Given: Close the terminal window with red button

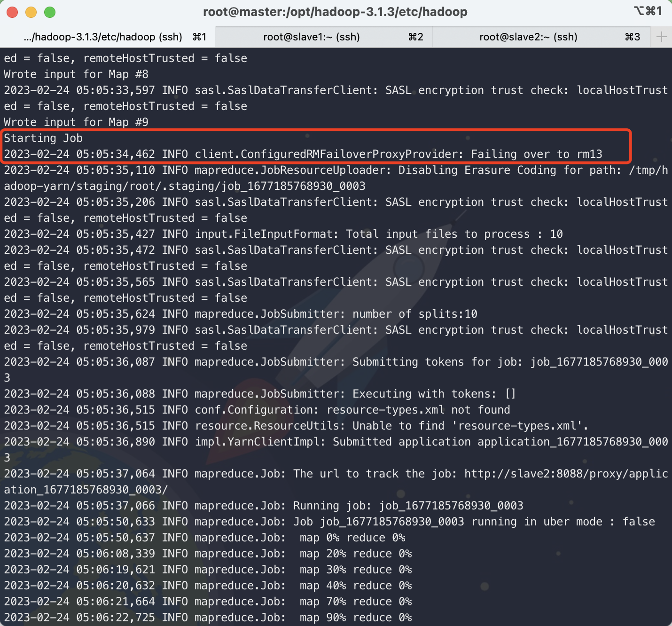Looking at the screenshot, I should tap(12, 12).
